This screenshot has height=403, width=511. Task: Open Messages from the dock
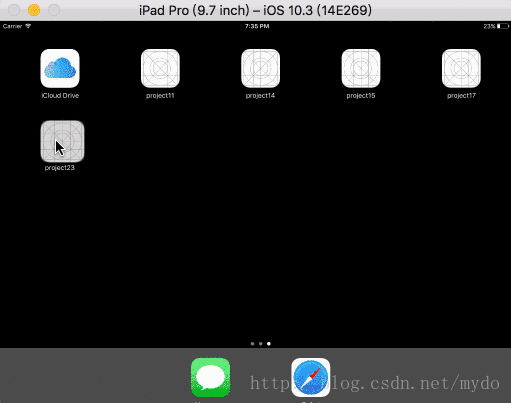point(211,377)
